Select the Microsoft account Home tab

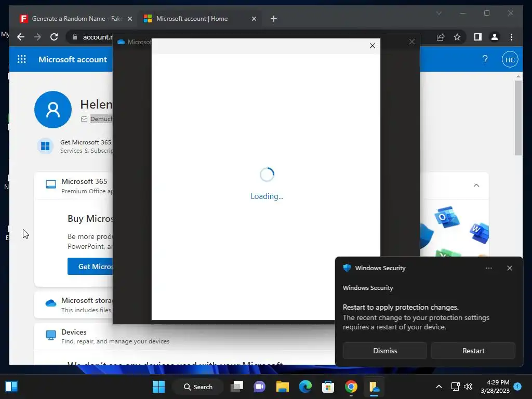[198, 19]
